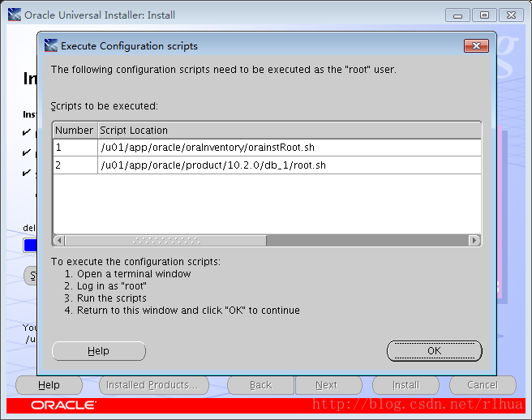Click the blue install progress bar

point(30,246)
